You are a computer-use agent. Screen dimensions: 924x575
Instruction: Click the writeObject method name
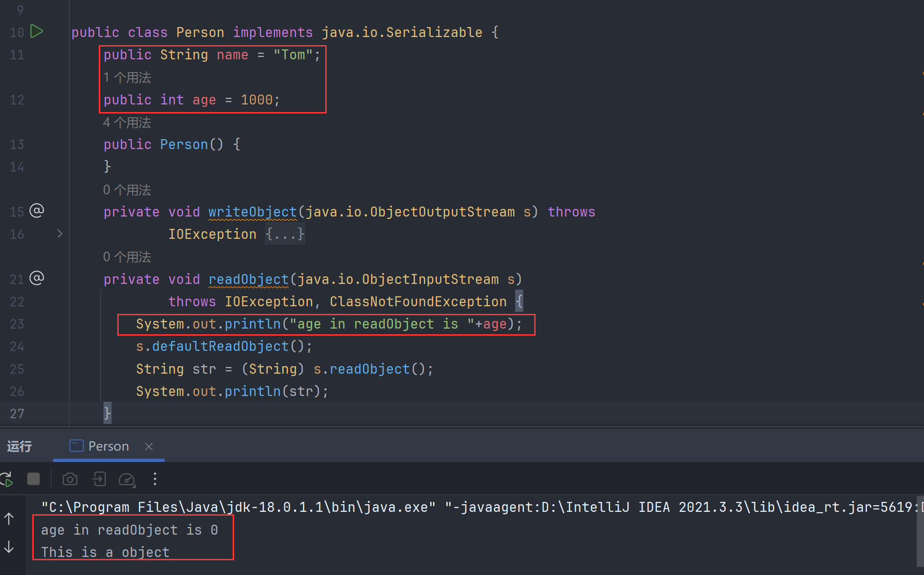[253, 212]
